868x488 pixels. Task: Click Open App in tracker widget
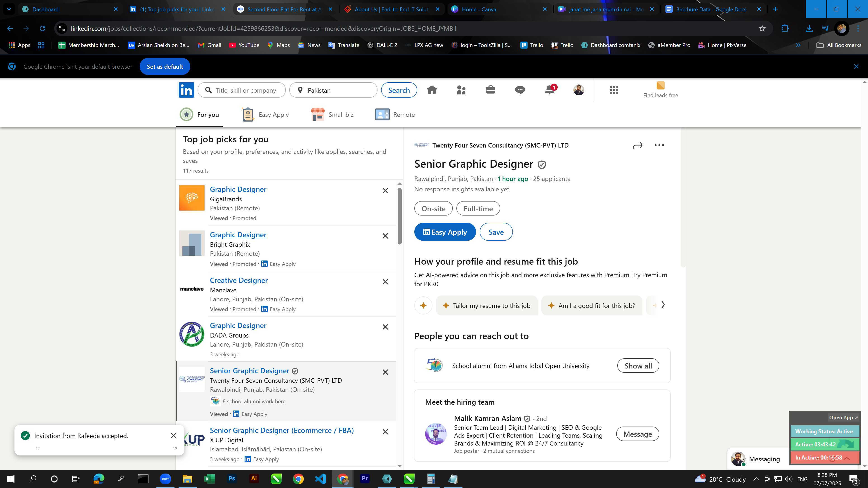(x=843, y=418)
